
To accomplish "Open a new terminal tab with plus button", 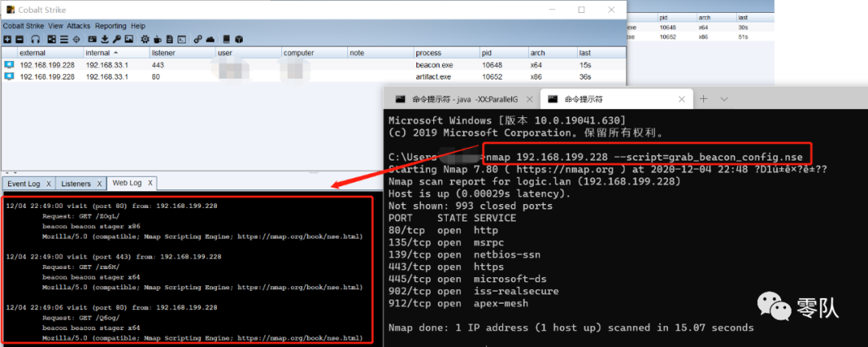I will pyautogui.click(x=703, y=99).
